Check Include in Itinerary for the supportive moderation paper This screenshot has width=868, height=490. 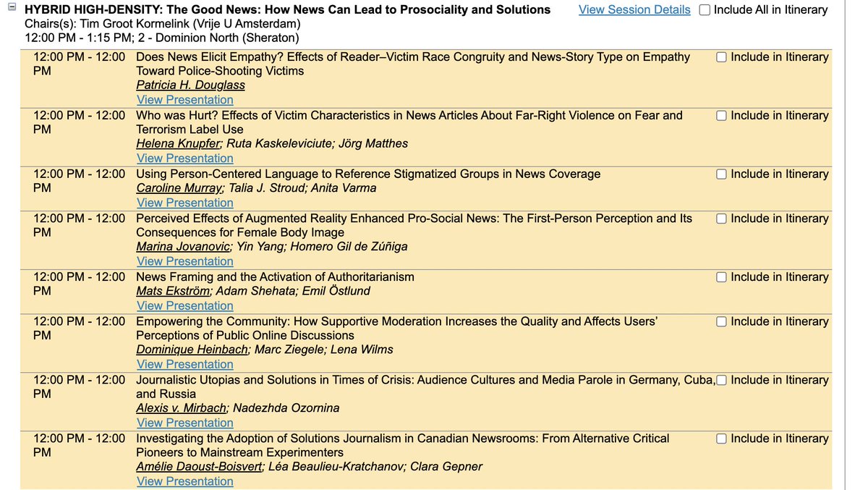point(721,321)
